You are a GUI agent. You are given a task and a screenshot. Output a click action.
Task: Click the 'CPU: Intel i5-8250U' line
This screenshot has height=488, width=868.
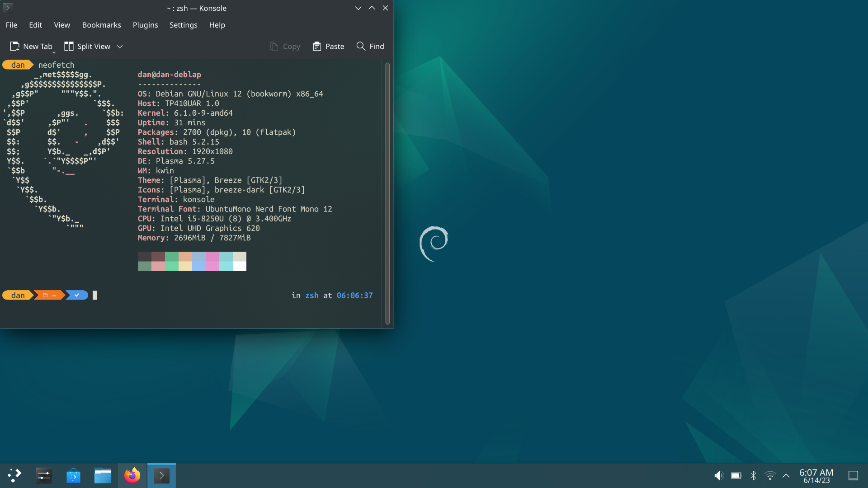click(x=215, y=218)
